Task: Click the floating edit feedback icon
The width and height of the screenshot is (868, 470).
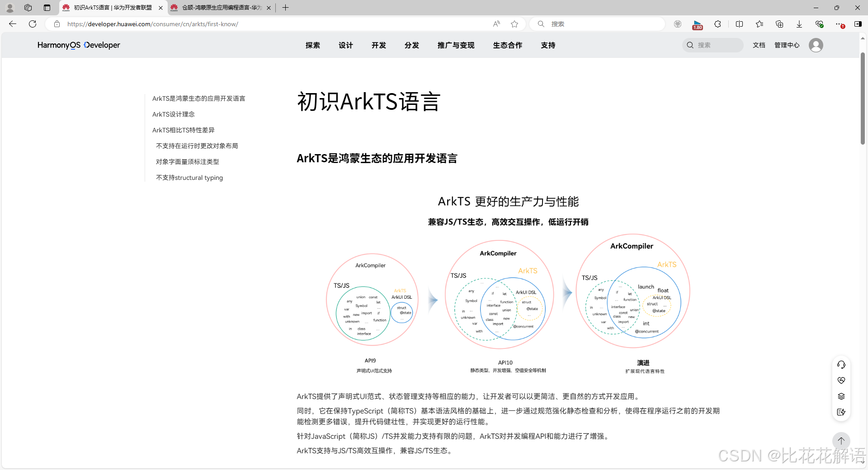Action: click(x=841, y=412)
